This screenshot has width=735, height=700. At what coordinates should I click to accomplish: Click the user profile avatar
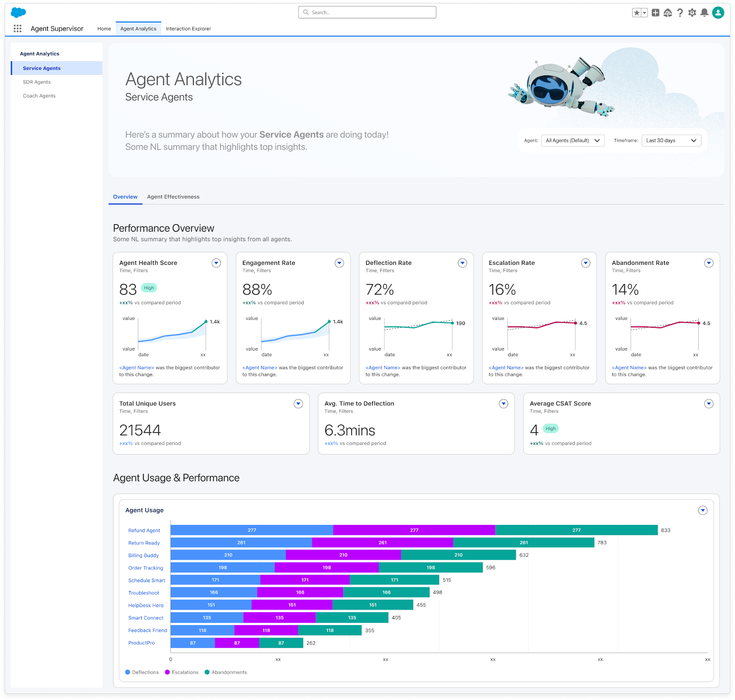point(718,13)
